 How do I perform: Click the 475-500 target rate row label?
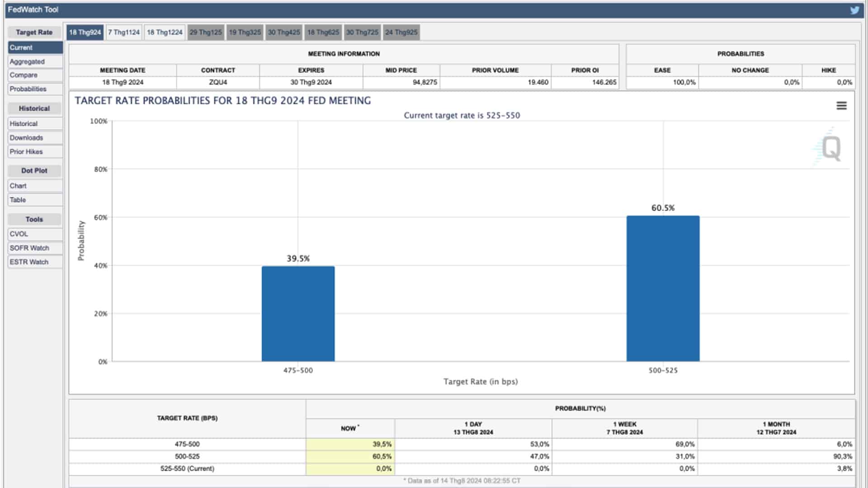[x=187, y=444]
